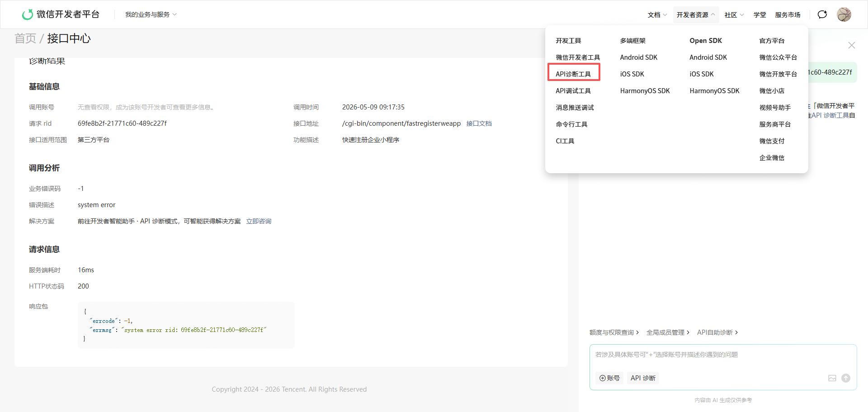
Task: Click the WeChat developer platform logo
Action: click(x=61, y=14)
